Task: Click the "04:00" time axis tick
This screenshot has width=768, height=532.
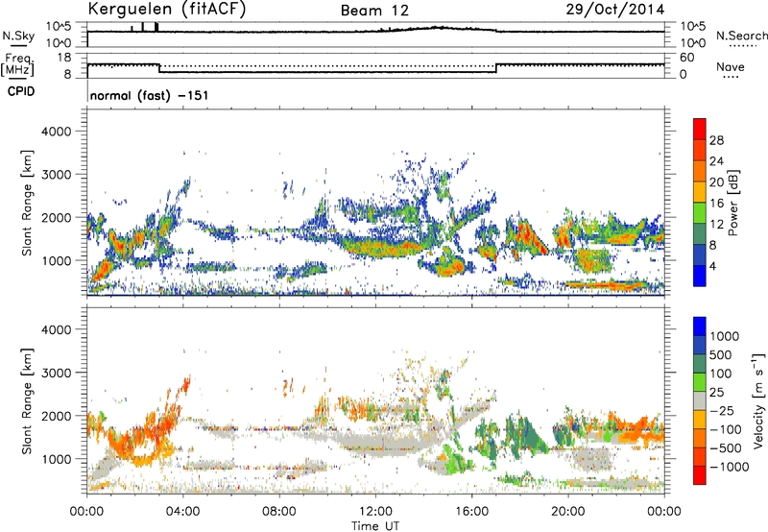Action: (x=182, y=512)
